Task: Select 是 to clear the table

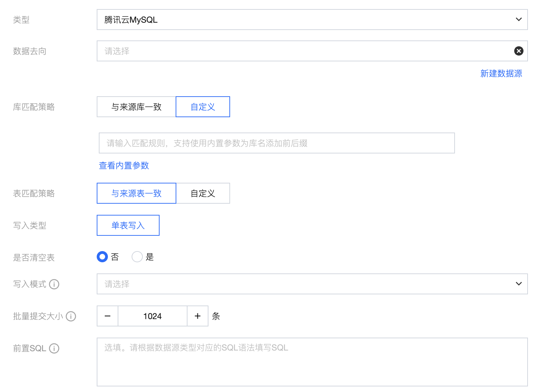Action: [137, 257]
